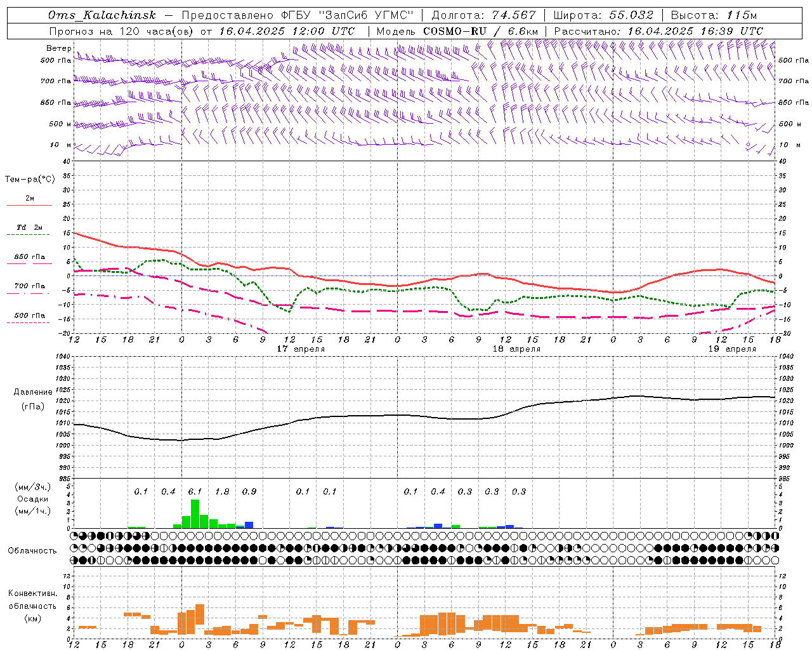The height and width of the screenshot is (650, 812).
Task: Click the 0.9 precipitation total value
Action: click(x=249, y=491)
